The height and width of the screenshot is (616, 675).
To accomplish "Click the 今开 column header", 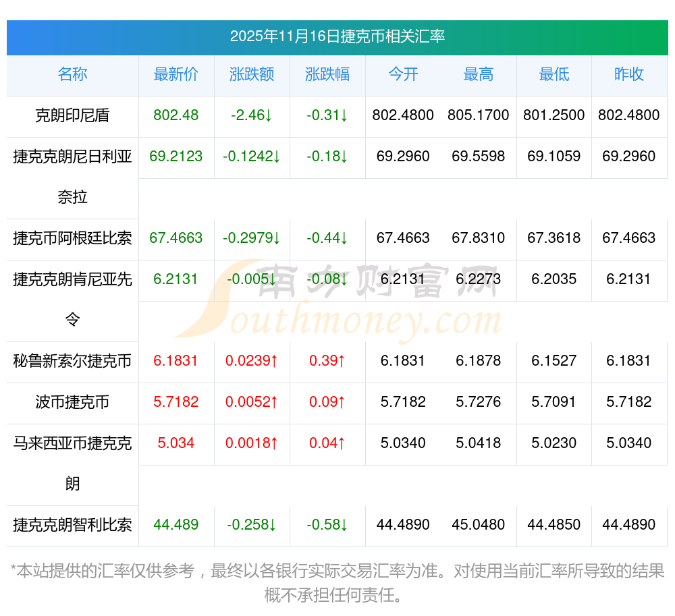I will 403,75.
